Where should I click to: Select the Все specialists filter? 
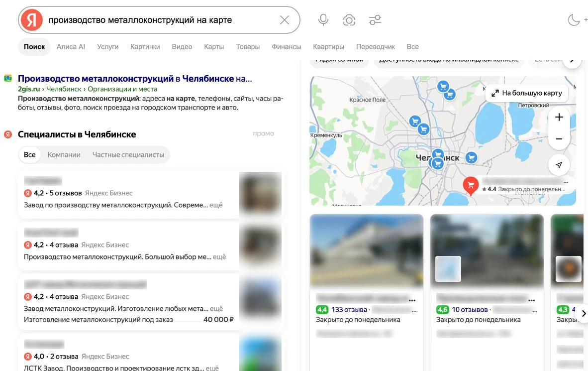pyautogui.click(x=30, y=155)
